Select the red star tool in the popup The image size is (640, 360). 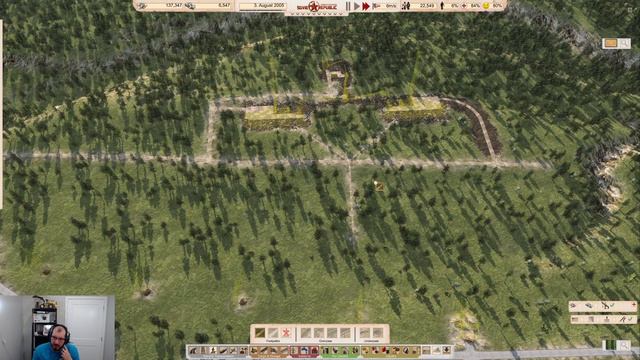pyautogui.click(x=286, y=333)
